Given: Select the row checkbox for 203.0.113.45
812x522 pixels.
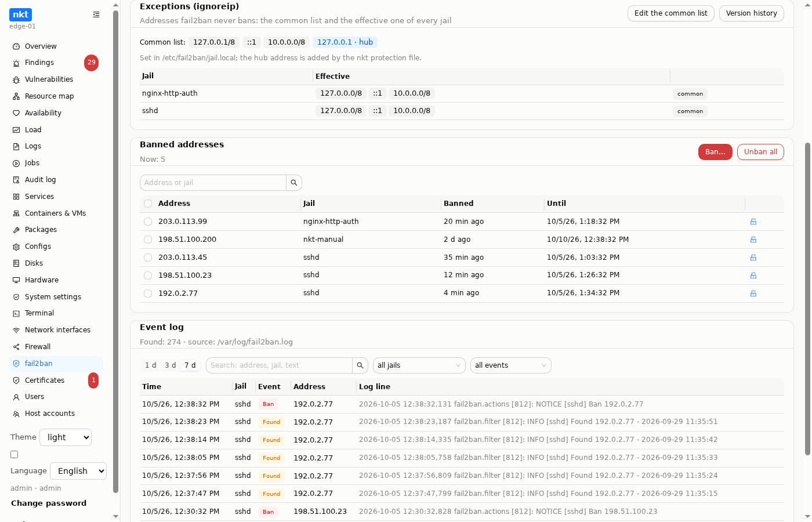Looking at the screenshot, I should [148, 258].
